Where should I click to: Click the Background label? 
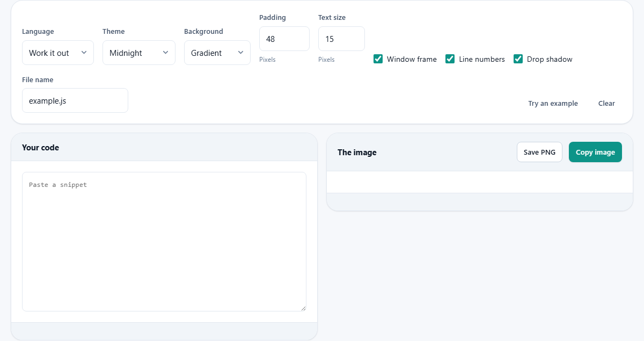point(203,31)
